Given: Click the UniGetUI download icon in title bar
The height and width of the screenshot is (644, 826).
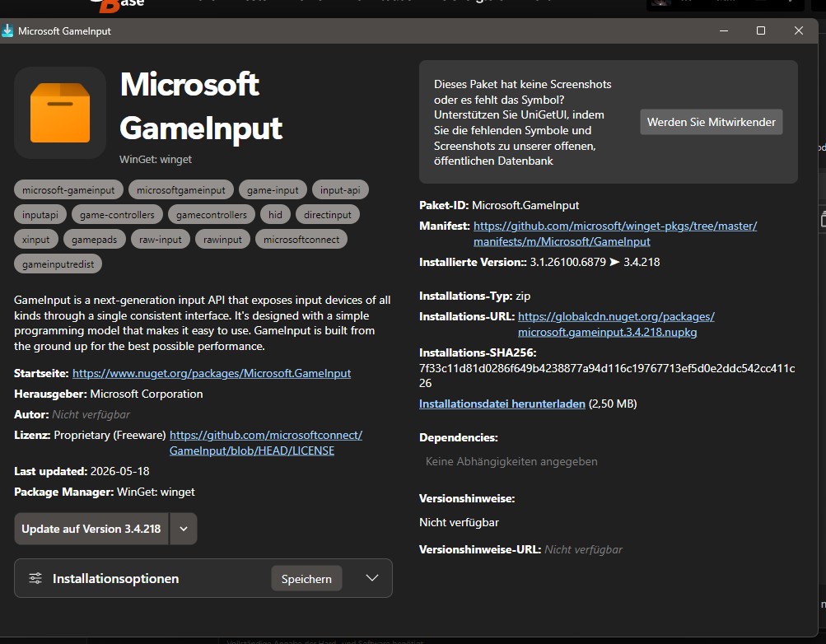Looking at the screenshot, I should [7, 30].
